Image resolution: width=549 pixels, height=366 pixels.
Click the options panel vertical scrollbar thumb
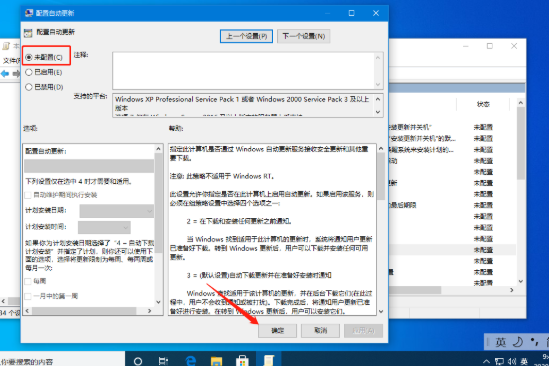point(158,203)
